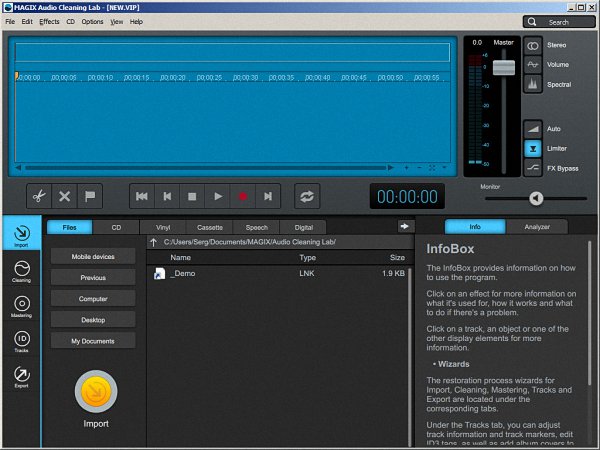The width and height of the screenshot is (600, 450).
Task: Click the Mobile devices button
Action: pyautogui.click(x=93, y=257)
